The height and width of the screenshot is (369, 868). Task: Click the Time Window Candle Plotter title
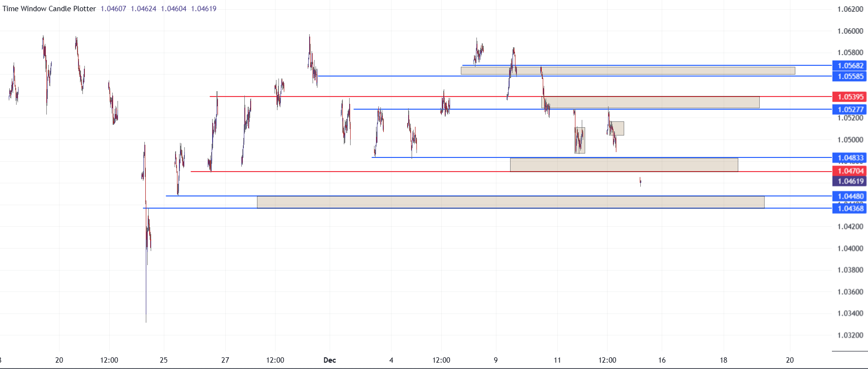pyautogui.click(x=49, y=9)
